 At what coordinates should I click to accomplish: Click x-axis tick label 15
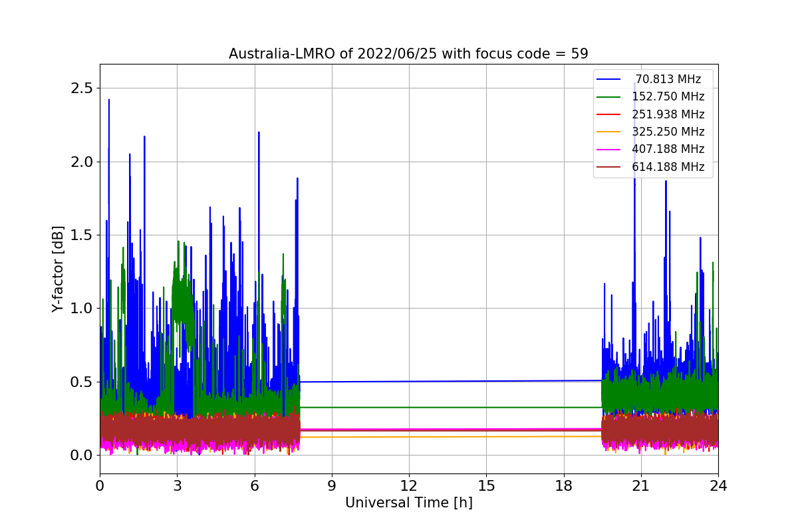[486, 485]
